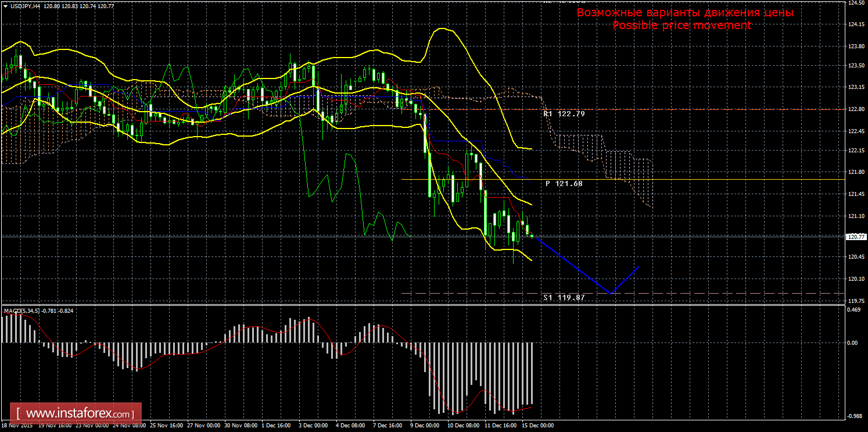Click "121.10" on the price axis
This screenshot has width=868, height=432.
[856, 216]
